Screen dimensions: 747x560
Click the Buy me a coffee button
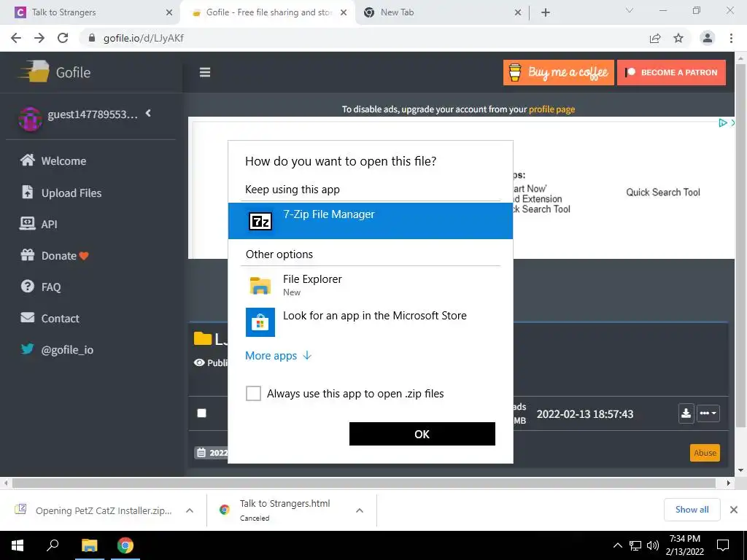[558, 72]
